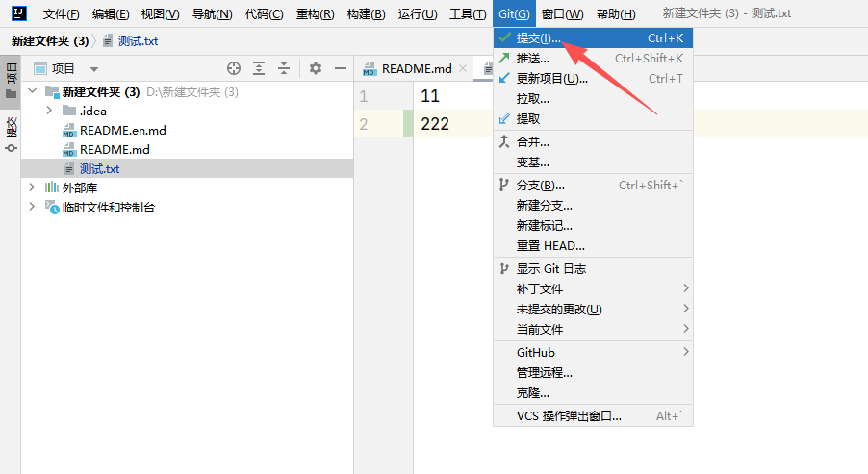The width and height of the screenshot is (868, 474).
Task: Click the 临时文件和控制台 scratches icon
Action: pyautogui.click(x=52, y=208)
